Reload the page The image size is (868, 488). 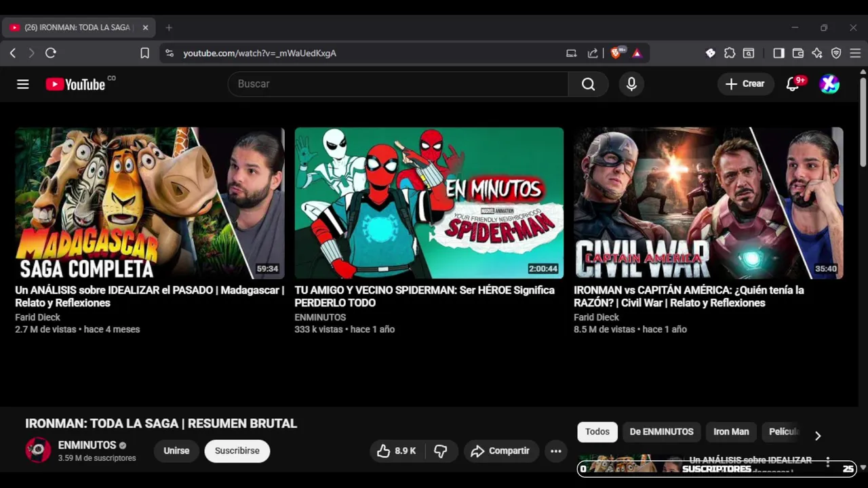51,53
